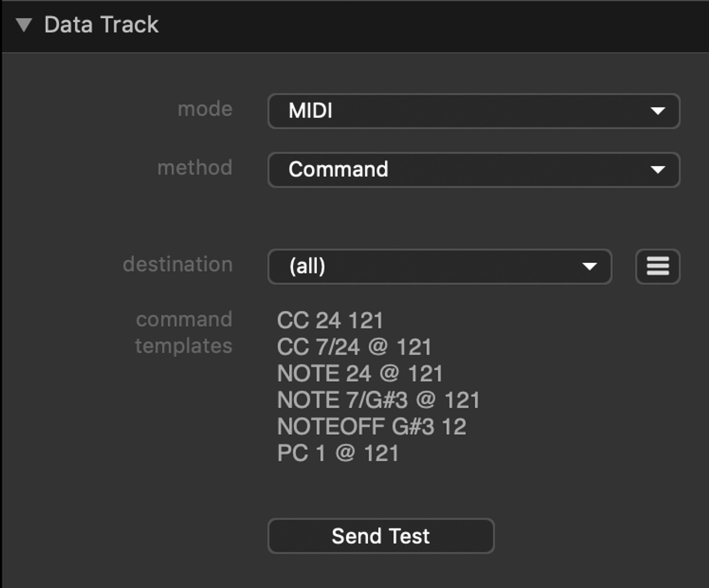Select the CC 24 121 template
The image size is (709, 588).
pos(330,320)
